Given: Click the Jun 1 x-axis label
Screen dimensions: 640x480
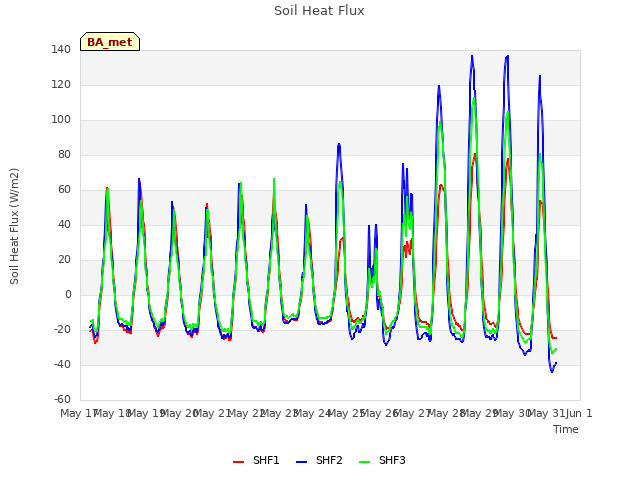Looking at the screenshot, I should [579, 413].
